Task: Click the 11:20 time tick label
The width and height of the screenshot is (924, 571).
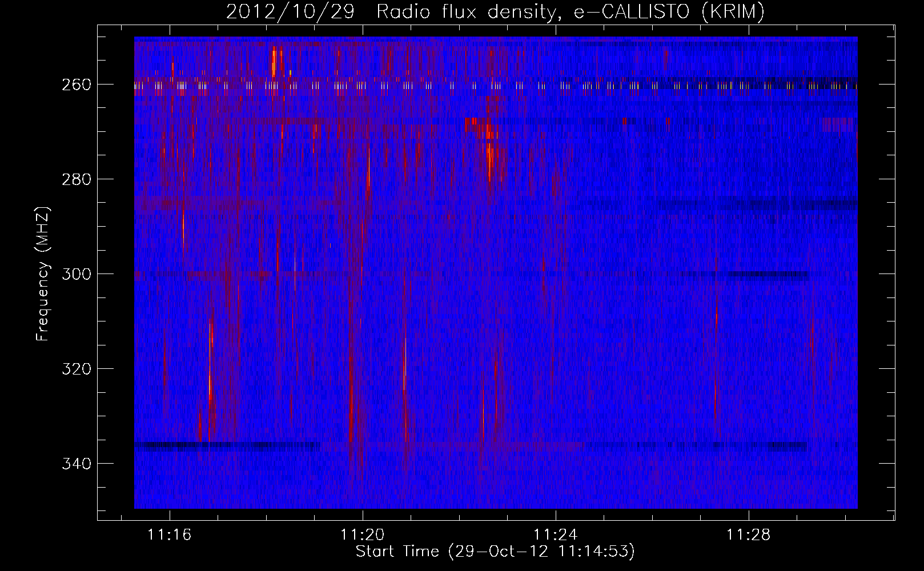Action: coord(363,535)
